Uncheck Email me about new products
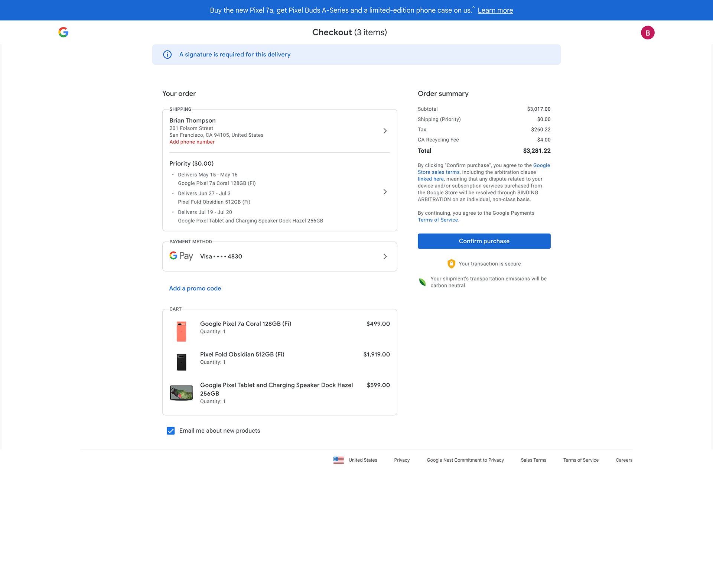Screen dimensions: 713x588 click(171, 431)
